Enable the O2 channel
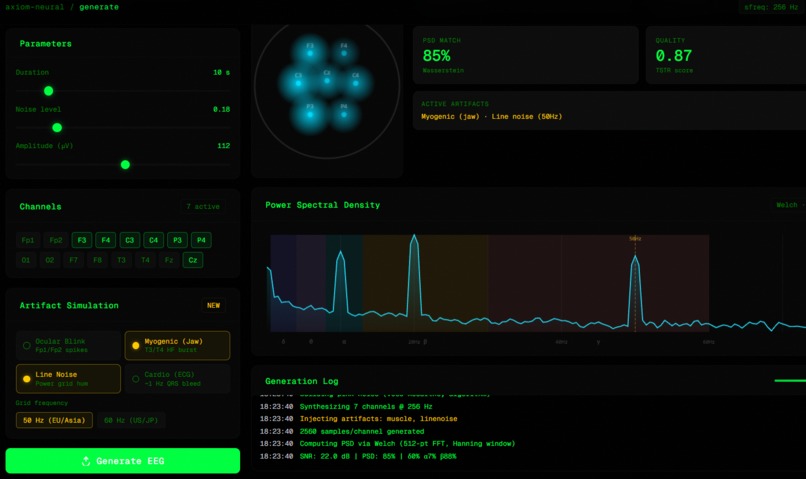 49,260
